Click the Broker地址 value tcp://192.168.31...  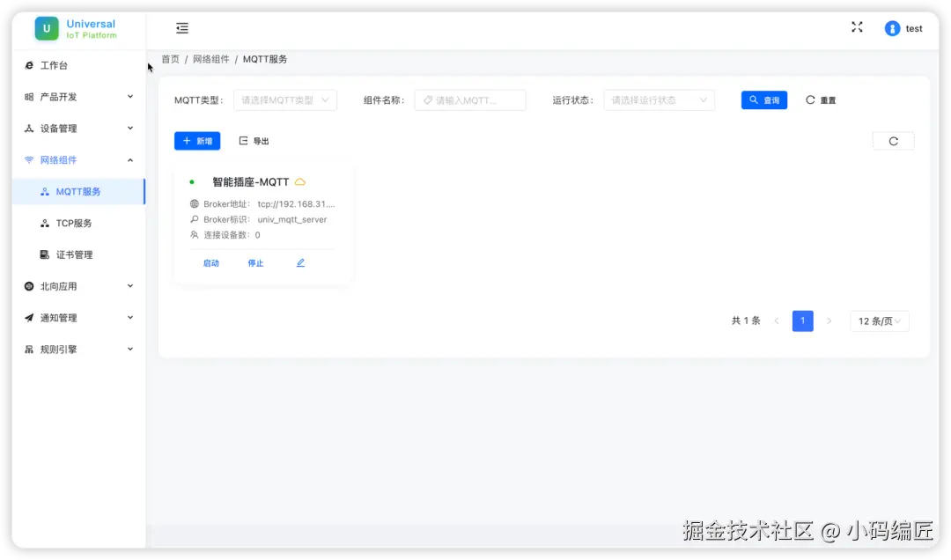coord(296,204)
